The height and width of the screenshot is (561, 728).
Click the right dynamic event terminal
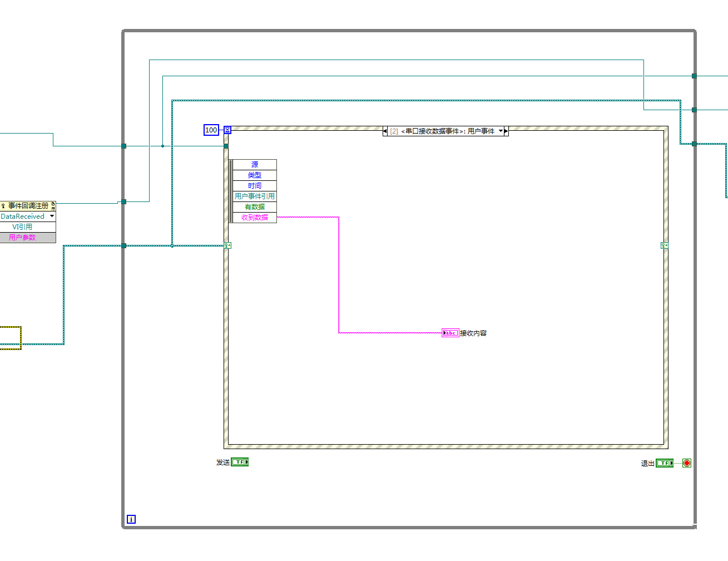coord(664,245)
